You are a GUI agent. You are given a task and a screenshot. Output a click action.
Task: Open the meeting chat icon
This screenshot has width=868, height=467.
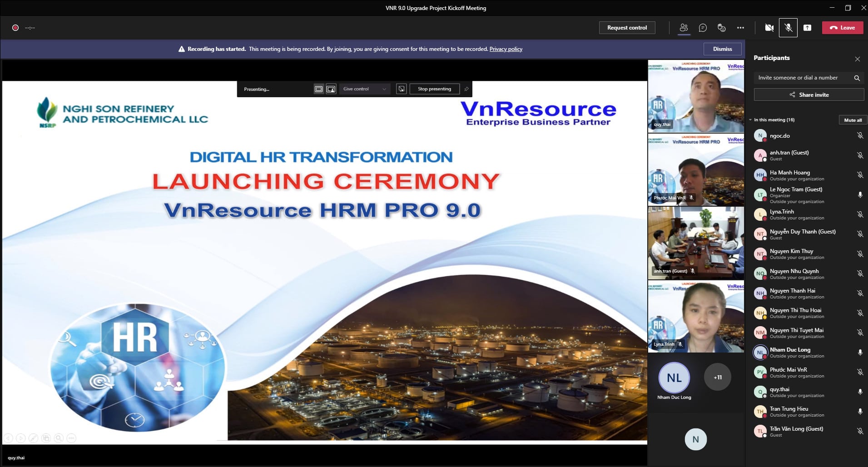point(703,28)
